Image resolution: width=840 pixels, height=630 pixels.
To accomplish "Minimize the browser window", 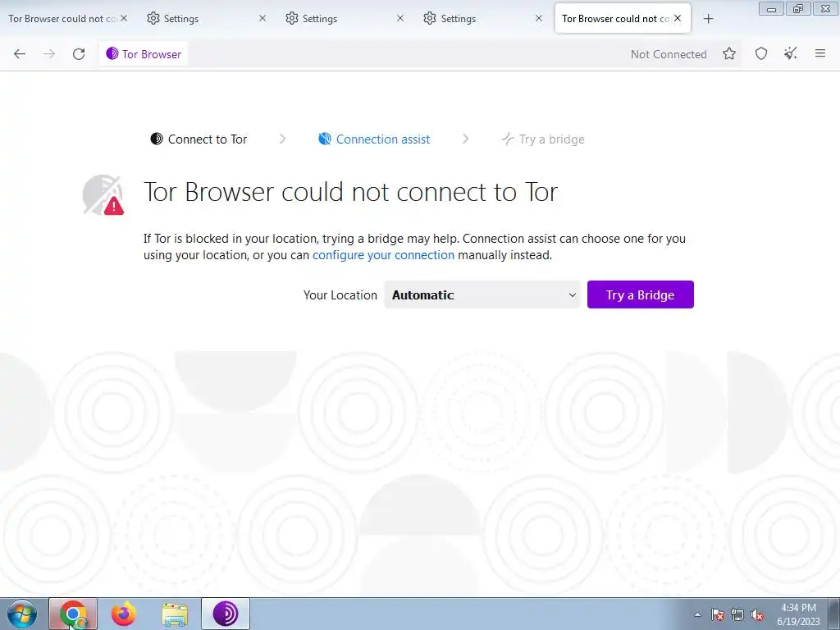I will (771, 9).
